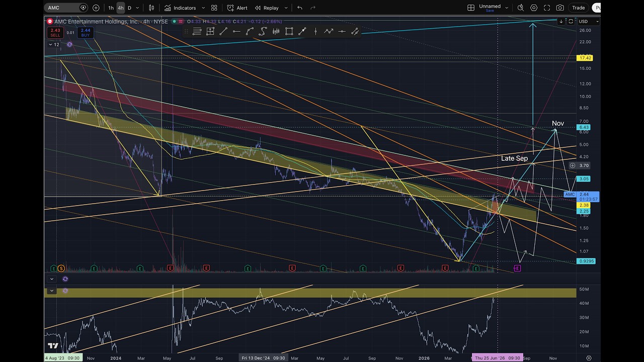
Task: Click the yellow 17.42 price label
Action: coord(585,58)
